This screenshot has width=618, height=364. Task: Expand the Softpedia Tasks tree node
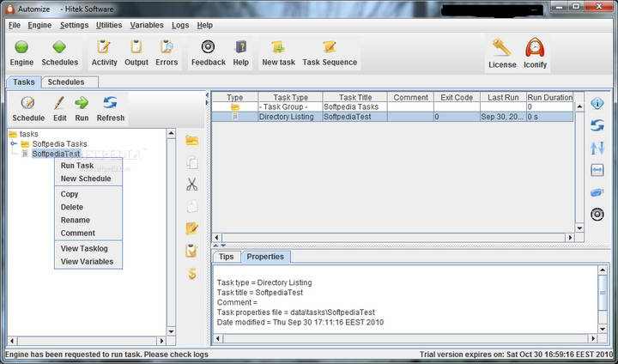point(14,144)
